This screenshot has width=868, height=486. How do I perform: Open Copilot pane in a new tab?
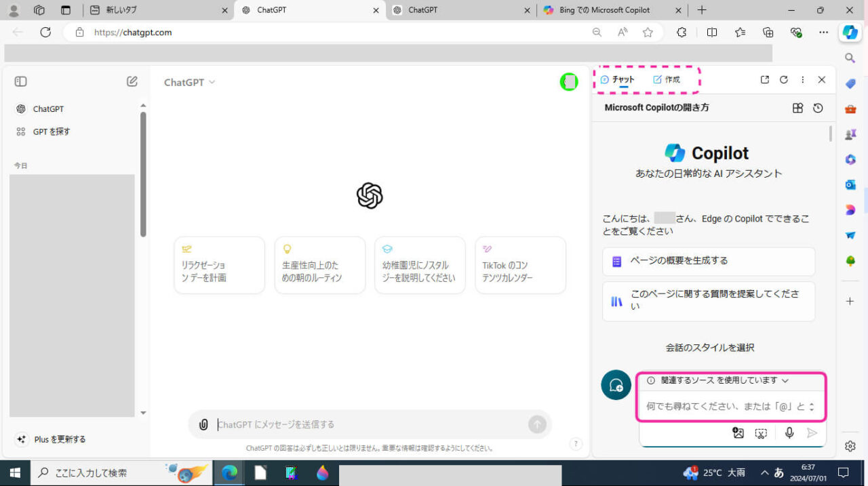tap(765, 80)
